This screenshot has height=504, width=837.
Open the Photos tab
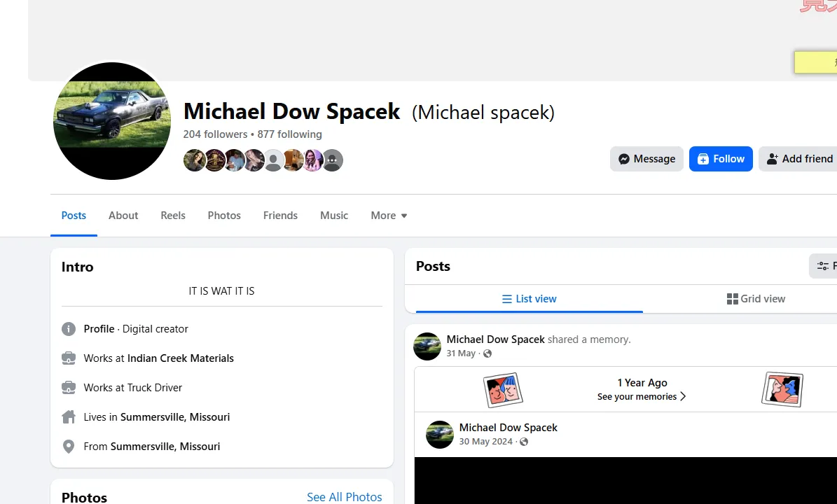pos(224,216)
